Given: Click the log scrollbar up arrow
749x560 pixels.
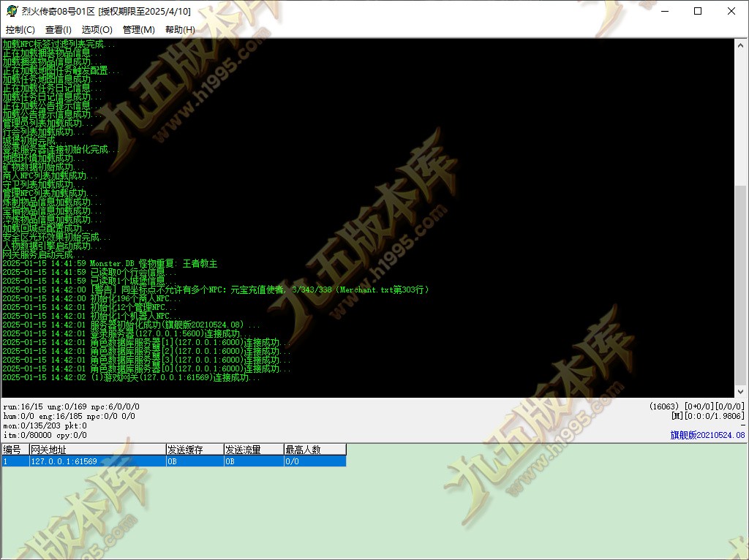Looking at the screenshot, I should (740, 45).
